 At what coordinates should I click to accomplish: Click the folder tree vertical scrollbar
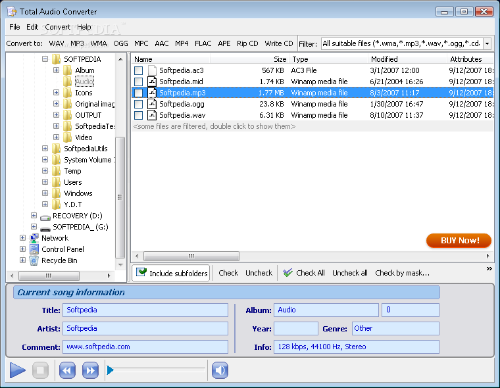[x=120, y=198]
